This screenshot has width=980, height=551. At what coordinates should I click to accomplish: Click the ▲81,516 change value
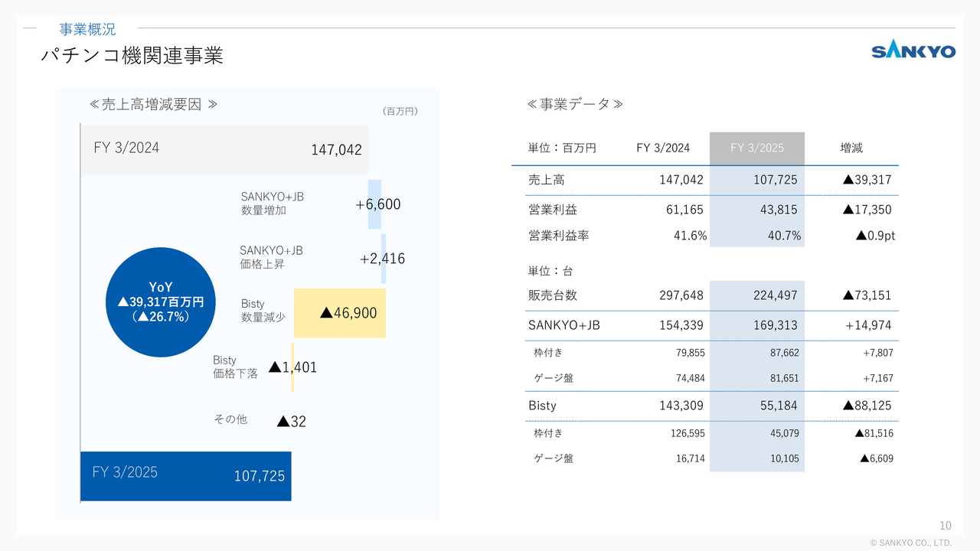[x=874, y=433]
